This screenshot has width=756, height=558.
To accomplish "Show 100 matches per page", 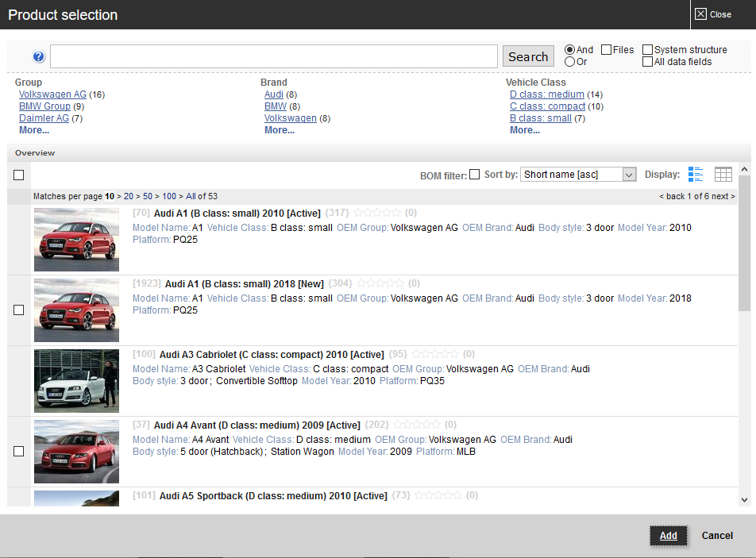I will click(169, 196).
